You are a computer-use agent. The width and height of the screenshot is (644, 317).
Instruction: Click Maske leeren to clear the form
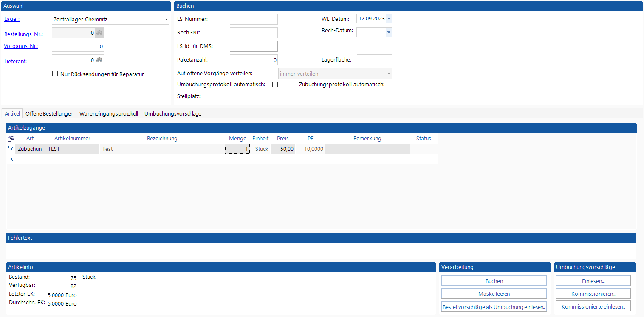pyautogui.click(x=494, y=294)
